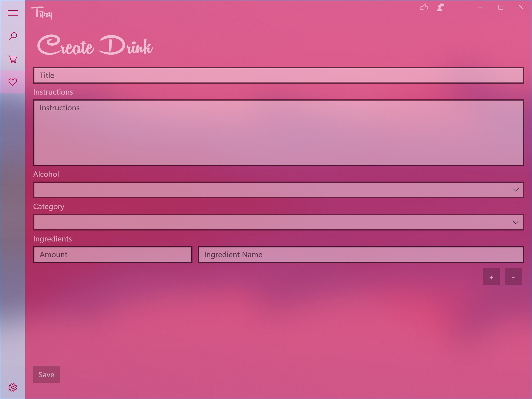Image resolution: width=532 pixels, height=399 pixels.
Task: Remove an ingredient row with minus button
Action: (x=513, y=276)
